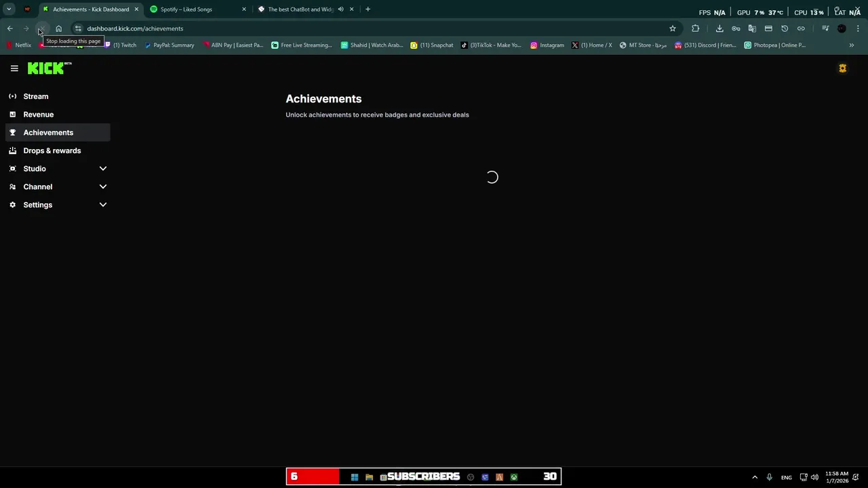Open the Stream page in the sidebar
868x488 pixels.
point(58,96)
